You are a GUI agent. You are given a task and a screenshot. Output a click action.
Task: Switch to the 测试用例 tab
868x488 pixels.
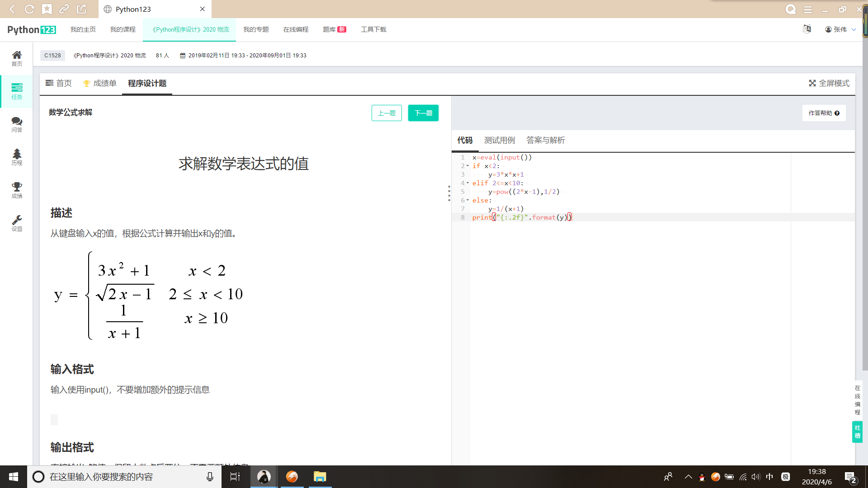[x=499, y=140]
